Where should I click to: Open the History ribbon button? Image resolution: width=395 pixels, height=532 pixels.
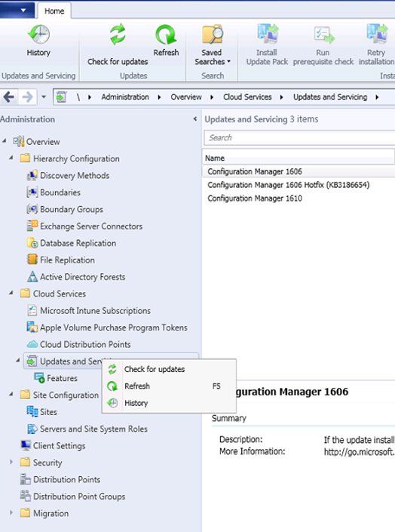pyautogui.click(x=38, y=41)
